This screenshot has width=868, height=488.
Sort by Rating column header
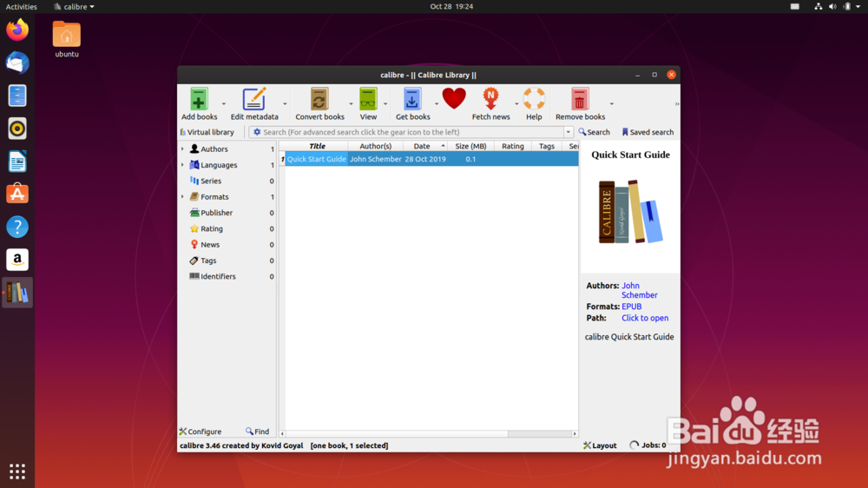tap(513, 146)
